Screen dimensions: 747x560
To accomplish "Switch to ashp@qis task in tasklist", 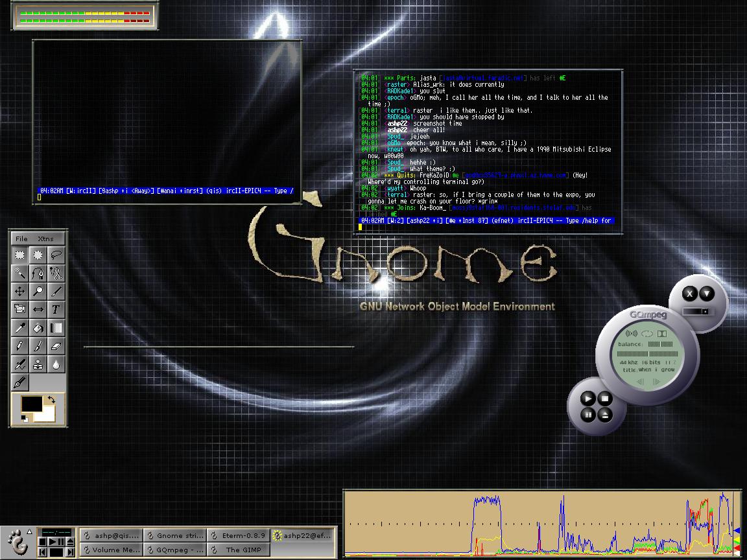I will coord(111,535).
